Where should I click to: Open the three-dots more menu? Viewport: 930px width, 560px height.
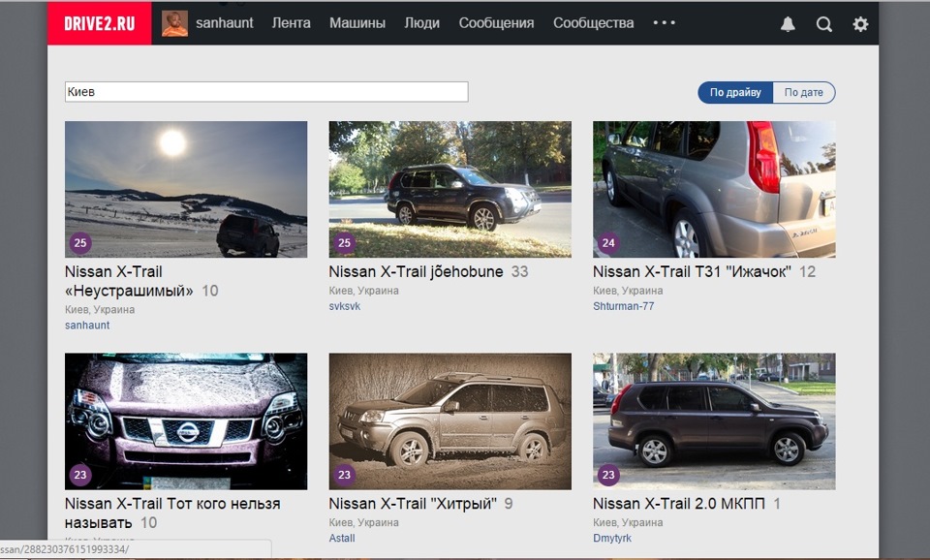click(665, 22)
